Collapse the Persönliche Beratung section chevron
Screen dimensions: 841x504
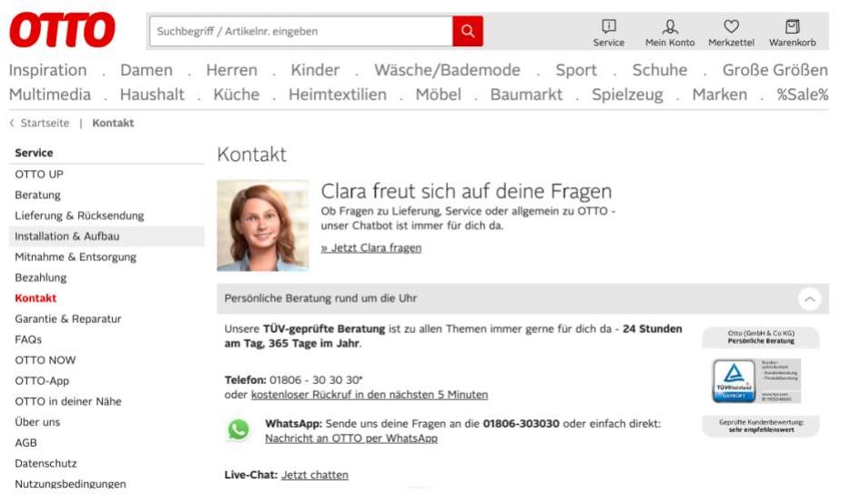pyautogui.click(x=810, y=298)
